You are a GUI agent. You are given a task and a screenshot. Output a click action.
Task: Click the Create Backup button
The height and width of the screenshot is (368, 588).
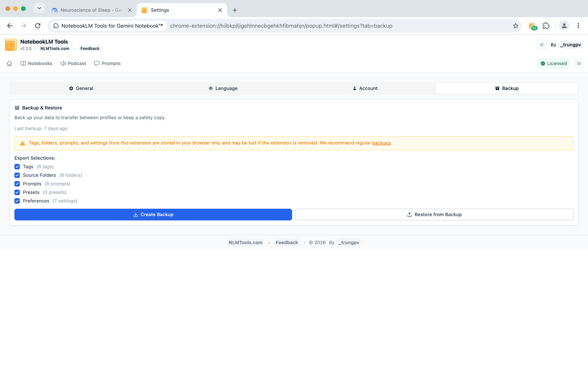pos(153,215)
